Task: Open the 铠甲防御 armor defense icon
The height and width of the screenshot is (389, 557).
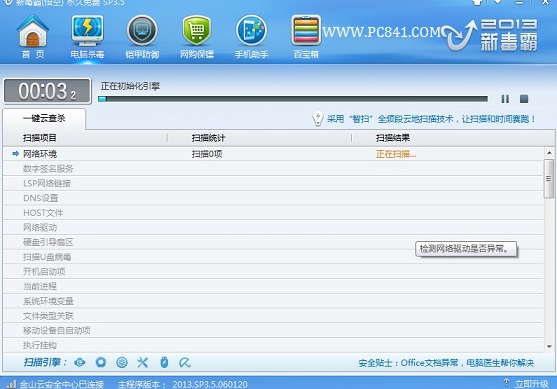Action: [142, 31]
